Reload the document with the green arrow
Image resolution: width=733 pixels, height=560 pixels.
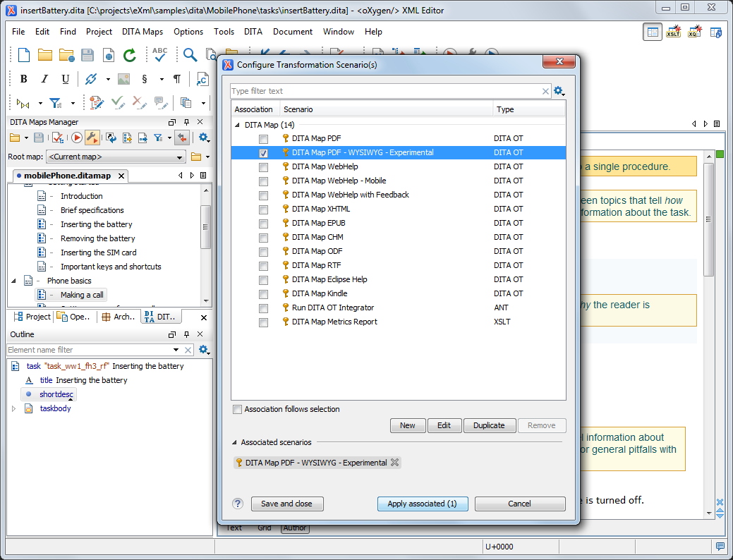point(130,55)
